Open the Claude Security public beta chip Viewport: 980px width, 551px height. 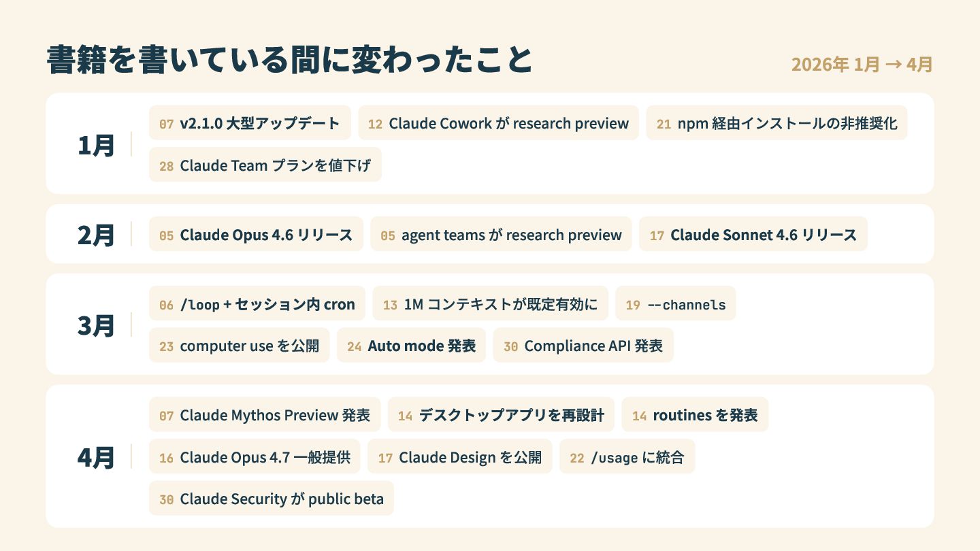[x=272, y=498]
